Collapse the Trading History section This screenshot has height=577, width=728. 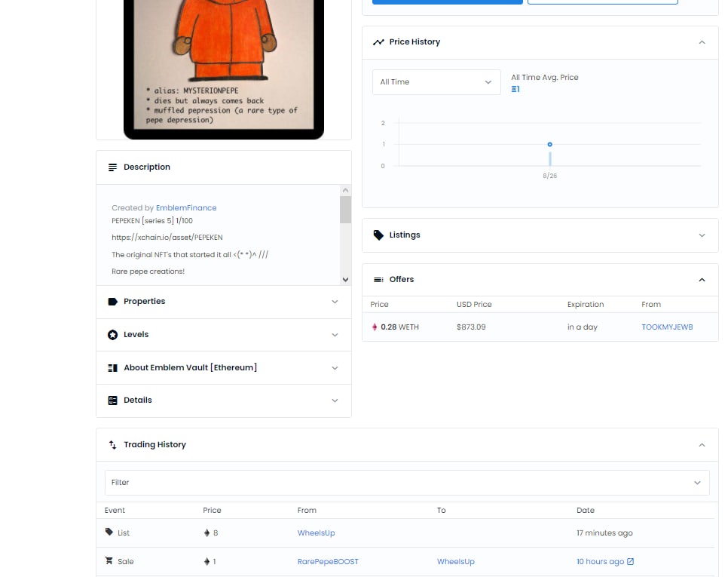point(702,445)
